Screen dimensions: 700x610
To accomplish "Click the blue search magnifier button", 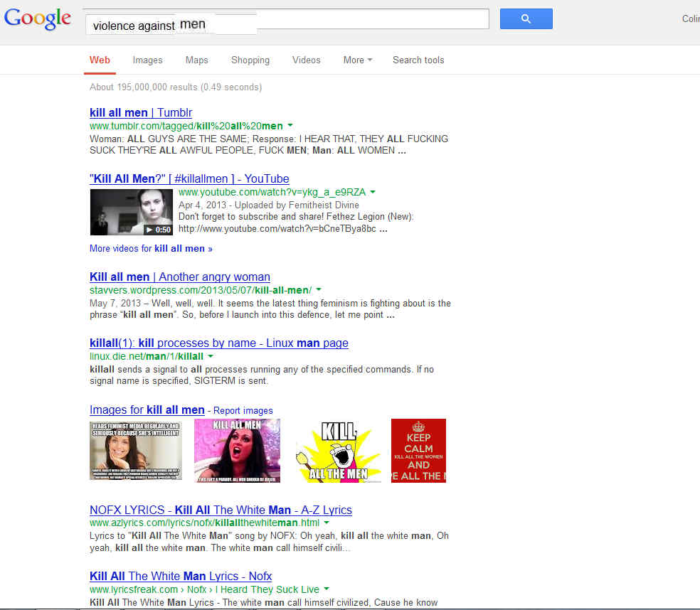I will tap(526, 18).
